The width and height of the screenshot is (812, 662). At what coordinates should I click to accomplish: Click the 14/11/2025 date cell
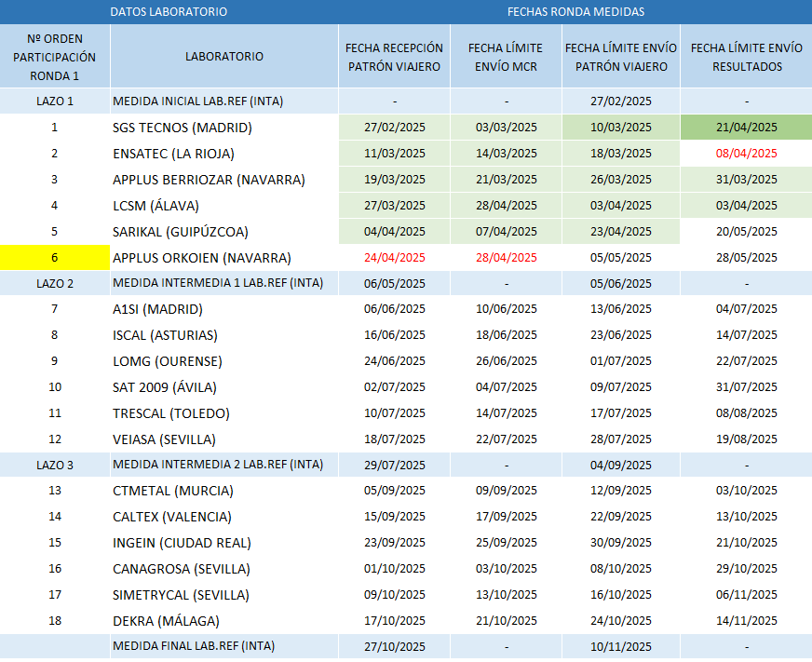point(746,620)
